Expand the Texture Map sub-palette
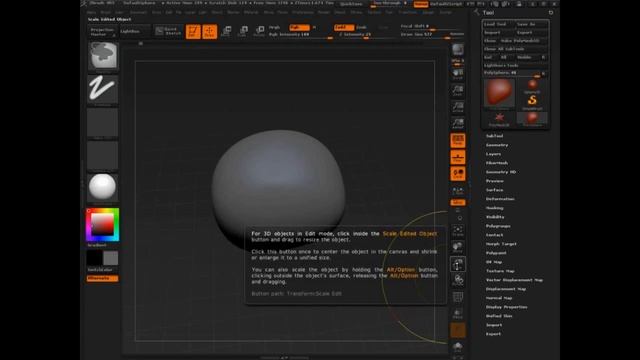This screenshot has height=360, width=640. (x=500, y=271)
